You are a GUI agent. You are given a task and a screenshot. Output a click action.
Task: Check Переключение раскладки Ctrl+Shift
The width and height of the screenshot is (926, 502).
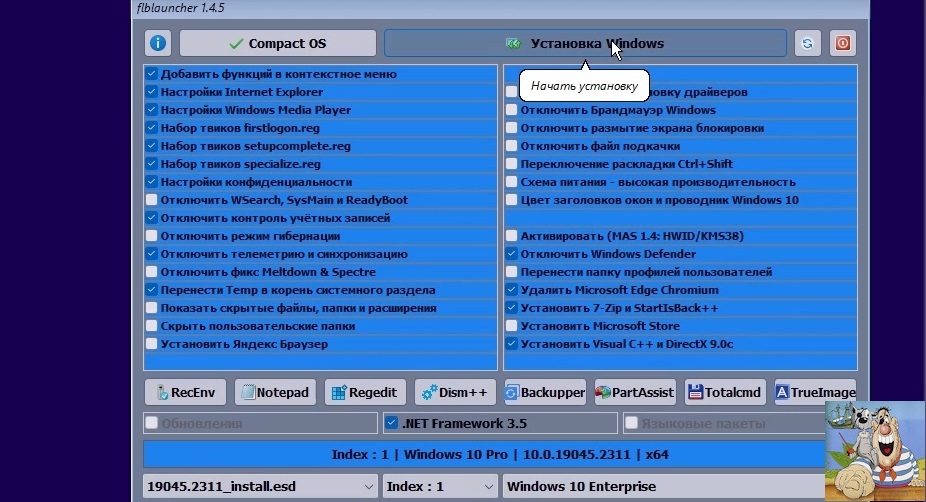click(x=511, y=164)
